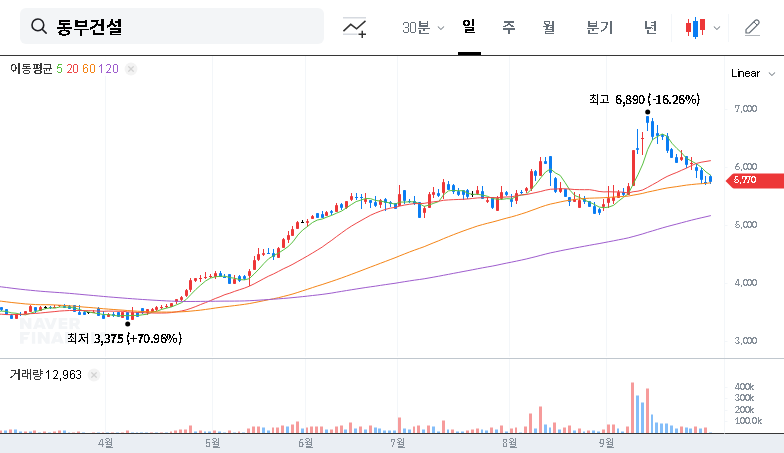784x453 pixels.
Task: Click the 이동평균 indicator label
Action: pyautogui.click(x=31, y=68)
